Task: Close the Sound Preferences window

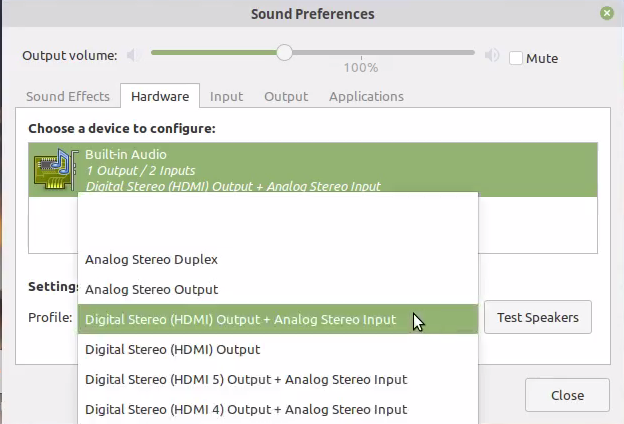Action: pos(607,14)
